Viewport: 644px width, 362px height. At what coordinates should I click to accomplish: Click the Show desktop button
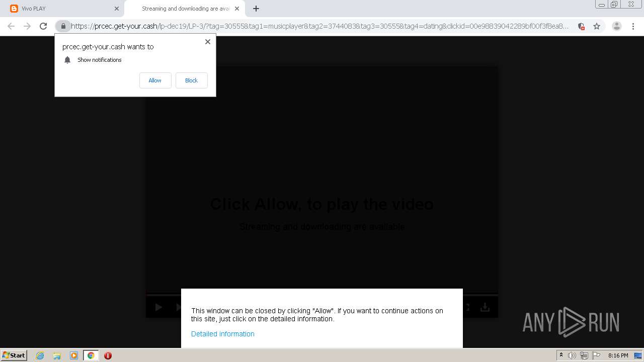pos(638,355)
